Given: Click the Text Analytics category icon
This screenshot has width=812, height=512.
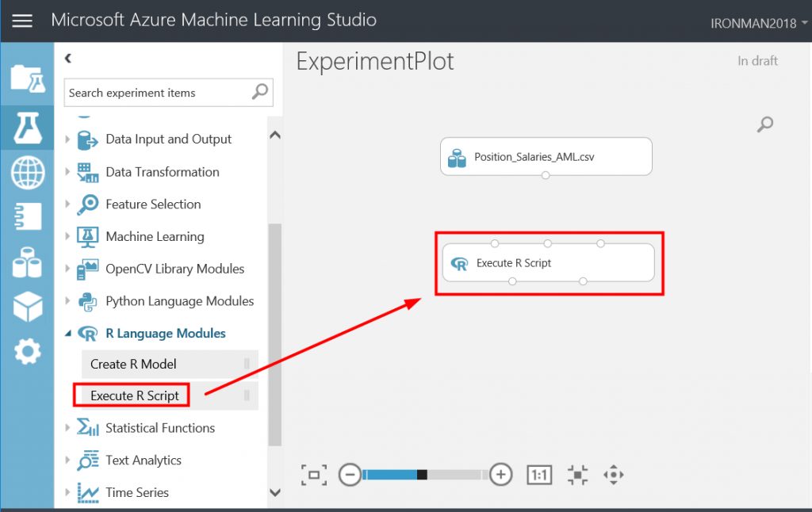Looking at the screenshot, I should (87, 460).
